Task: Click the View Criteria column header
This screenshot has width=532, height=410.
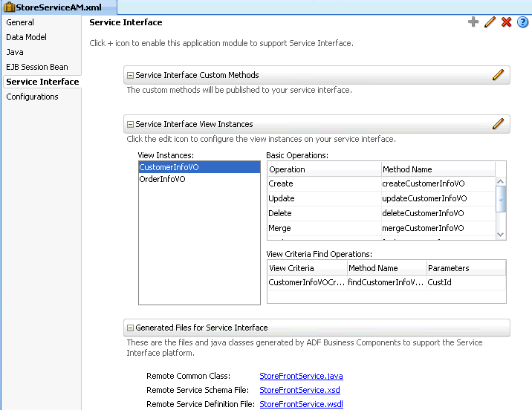Action: point(307,268)
